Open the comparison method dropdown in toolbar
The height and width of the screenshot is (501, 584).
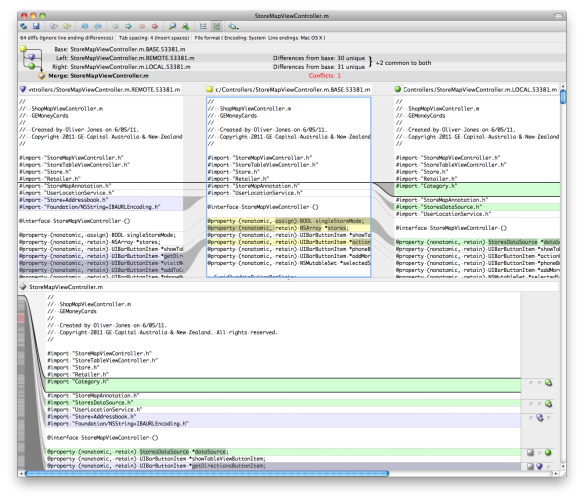point(234,26)
